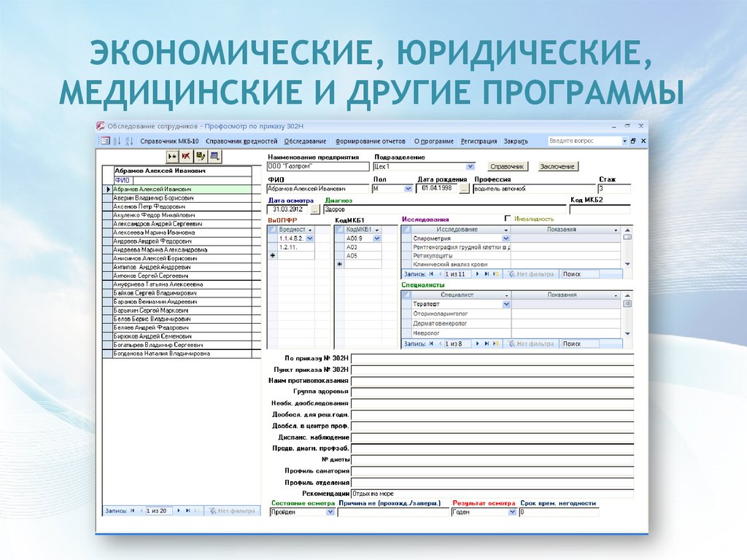This screenshot has width=747, height=560.
Task: Open the Формирование отчетов menu
Action: pos(370,141)
